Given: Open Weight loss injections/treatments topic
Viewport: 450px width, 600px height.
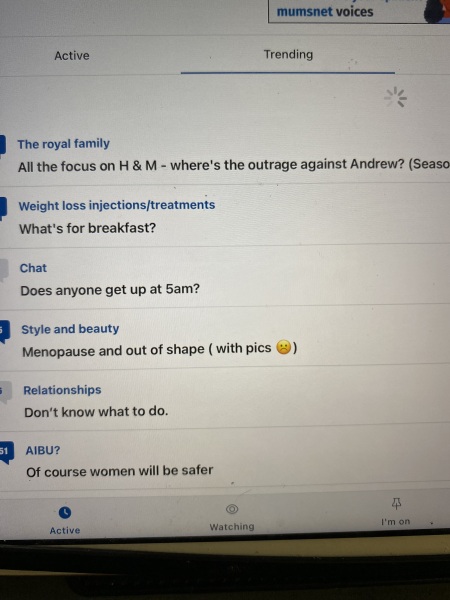Looking at the screenshot, I should point(117,205).
